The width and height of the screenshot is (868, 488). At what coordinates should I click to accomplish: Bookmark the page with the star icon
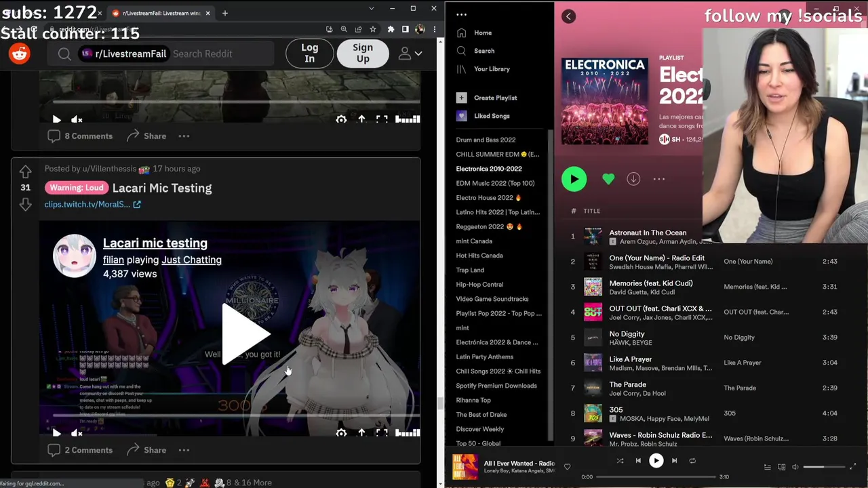[x=373, y=29]
